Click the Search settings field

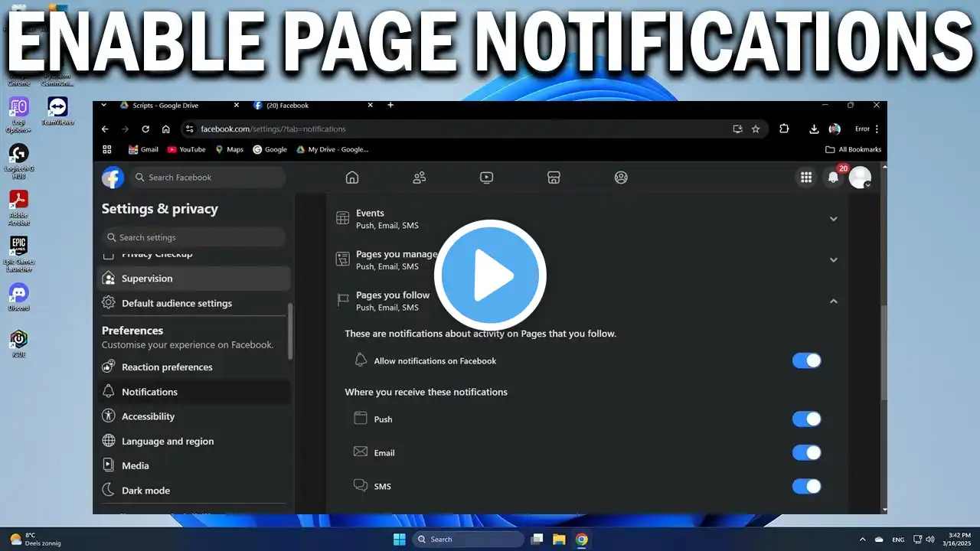pos(194,237)
